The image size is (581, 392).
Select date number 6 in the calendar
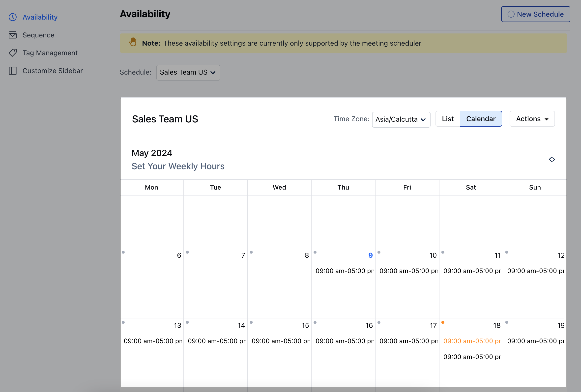(179, 255)
